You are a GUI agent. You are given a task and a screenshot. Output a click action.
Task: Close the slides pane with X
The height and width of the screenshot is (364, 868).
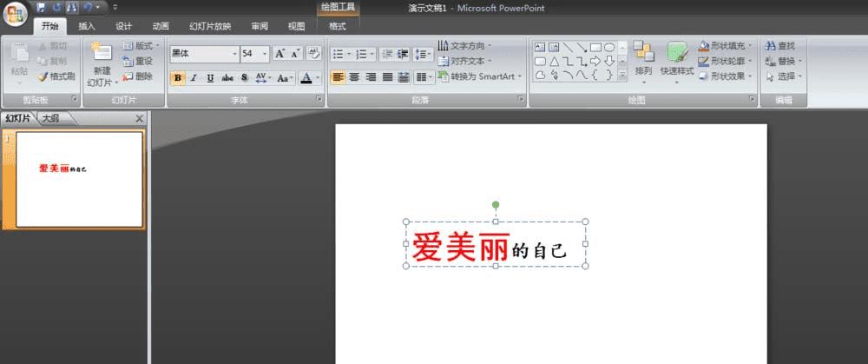click(x=140, y=118)
